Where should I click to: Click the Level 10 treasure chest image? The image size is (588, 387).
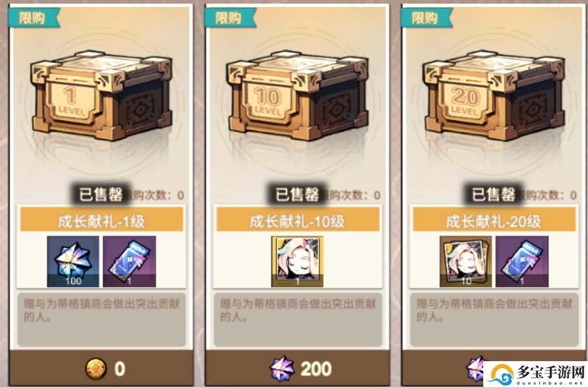tap(297, 96)
